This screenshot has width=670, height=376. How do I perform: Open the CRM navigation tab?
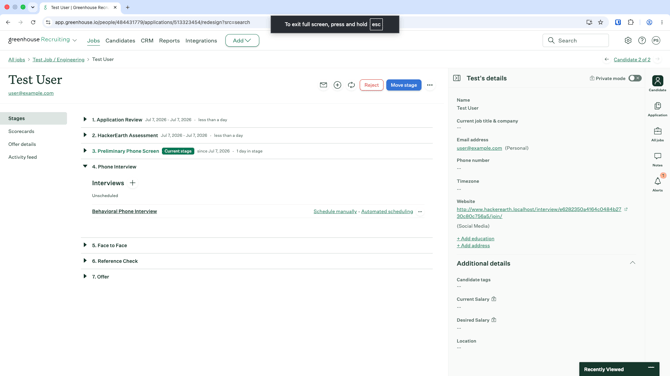pyautogui.click(x=147, y=41)
